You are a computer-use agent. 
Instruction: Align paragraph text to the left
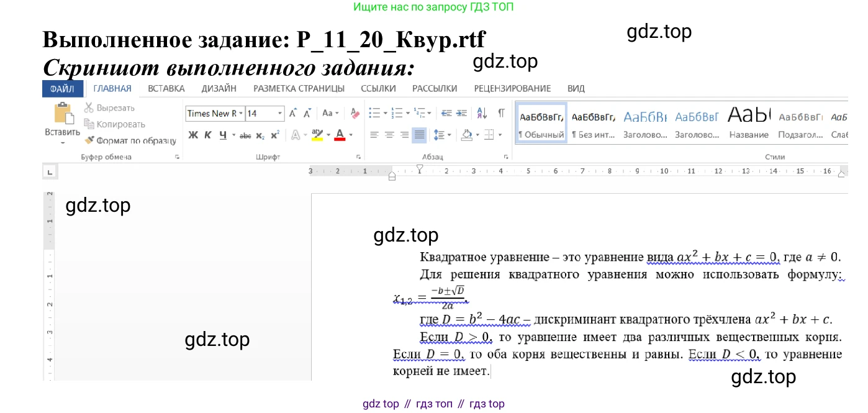coord(374,135)
